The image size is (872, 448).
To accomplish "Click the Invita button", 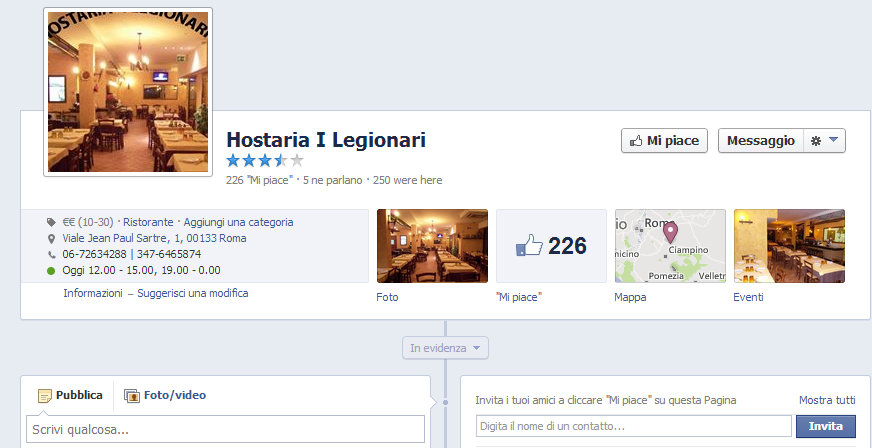I will click(826, 426).
